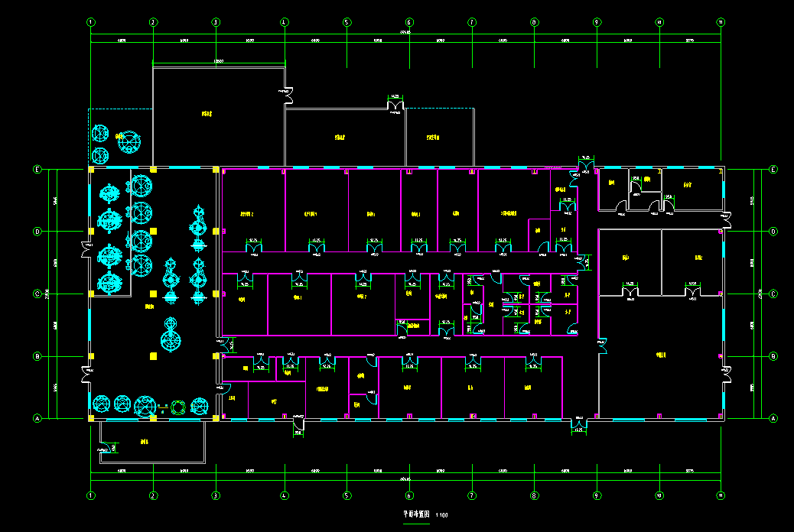Click grid axis bubble 1 at top

point(91,23)
